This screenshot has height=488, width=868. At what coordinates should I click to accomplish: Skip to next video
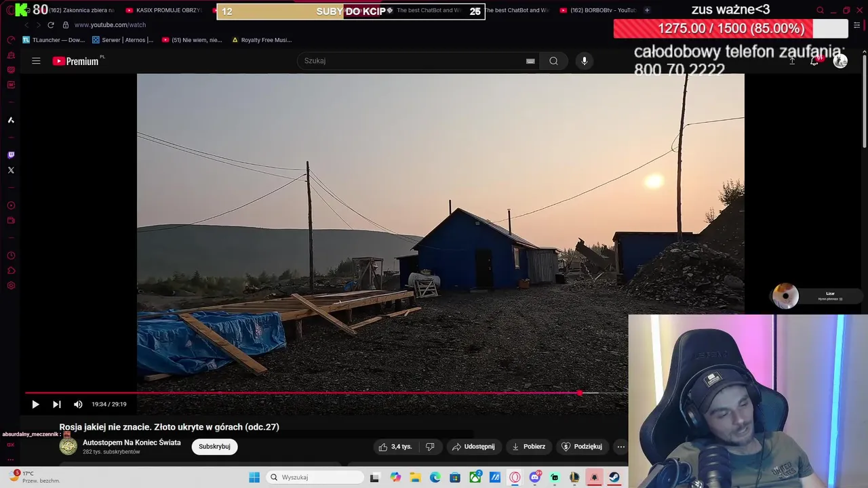pyautogui.click(x=57, y=405)
